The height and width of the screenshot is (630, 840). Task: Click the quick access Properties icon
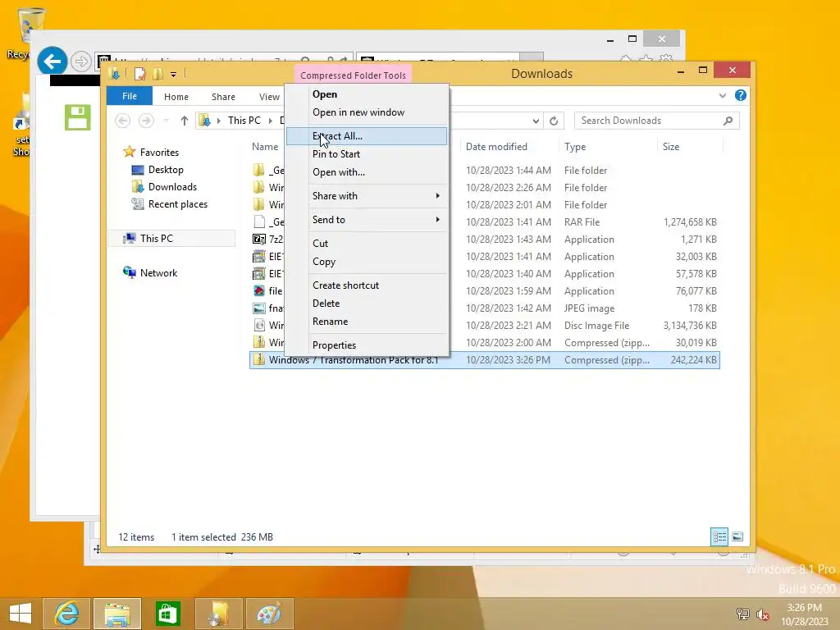[139, 74]
